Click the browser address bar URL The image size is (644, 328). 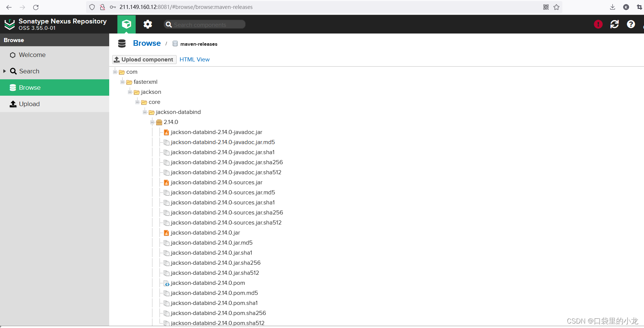click(x=186, y=7)
